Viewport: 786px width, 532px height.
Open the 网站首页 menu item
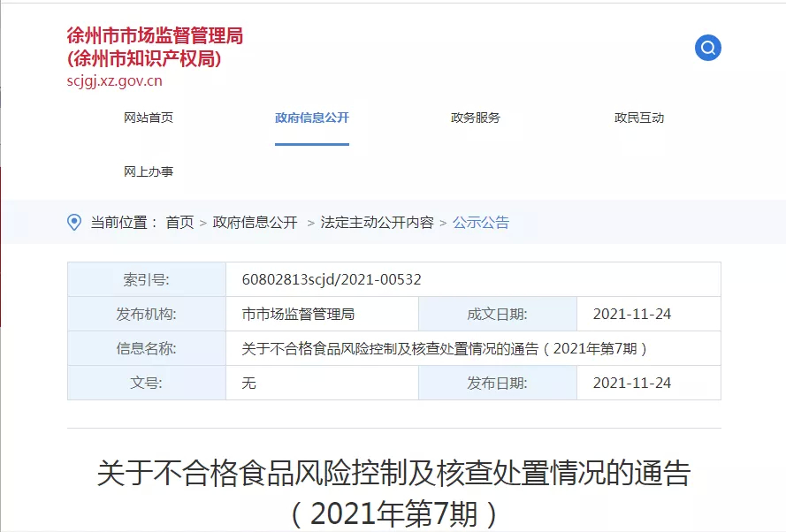pos(149,118)
